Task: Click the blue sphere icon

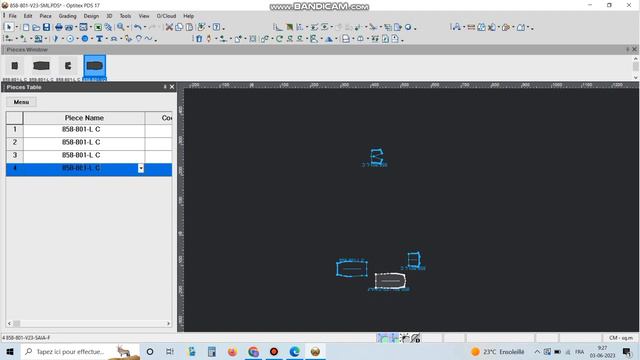Action: [x=408, y=27]
